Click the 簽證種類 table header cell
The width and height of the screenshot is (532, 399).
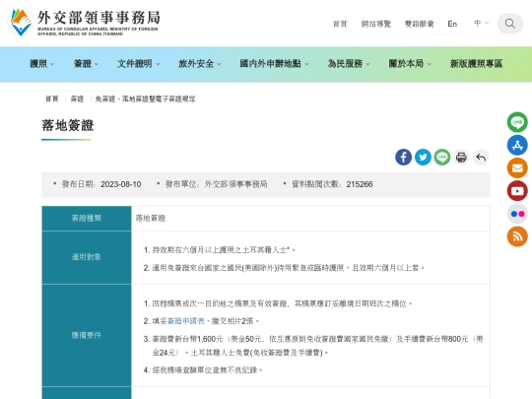[x=87, y=218]
